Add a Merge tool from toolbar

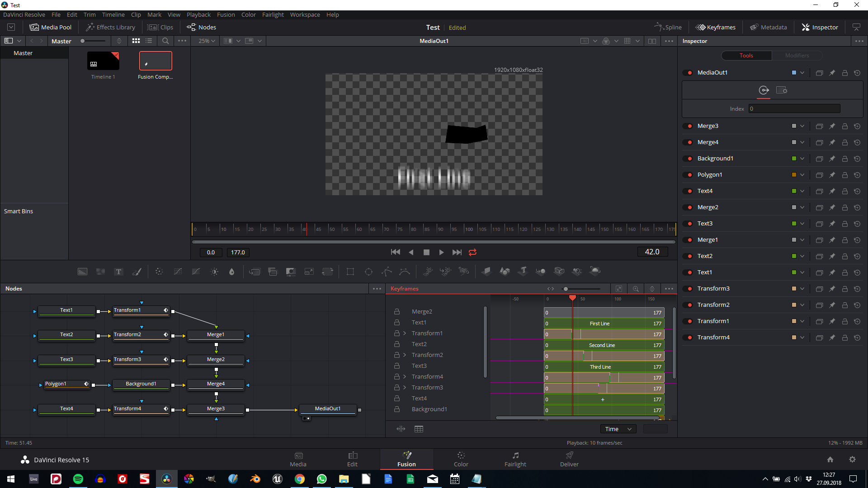coord(255,272)
